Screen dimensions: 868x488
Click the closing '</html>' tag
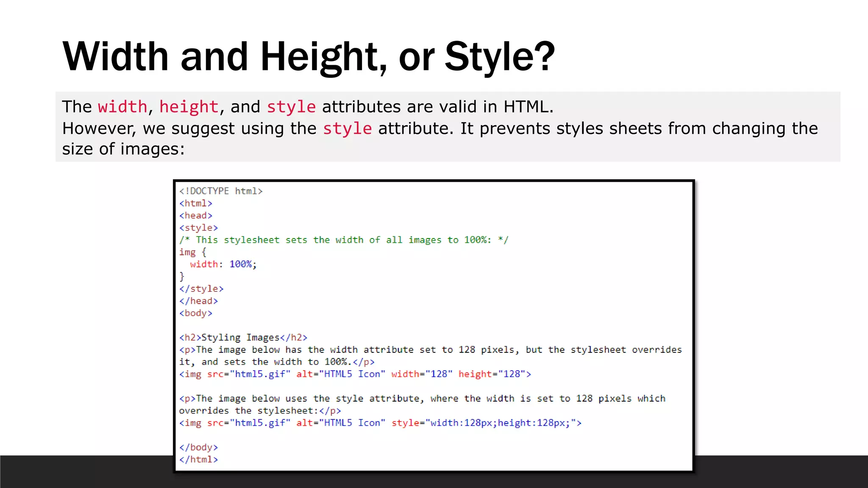coord(198,460)
